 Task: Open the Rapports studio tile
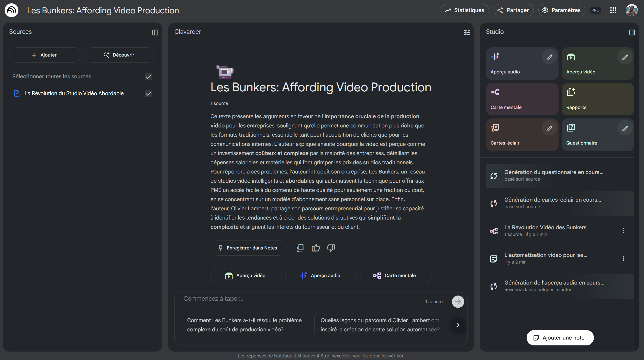597,99
